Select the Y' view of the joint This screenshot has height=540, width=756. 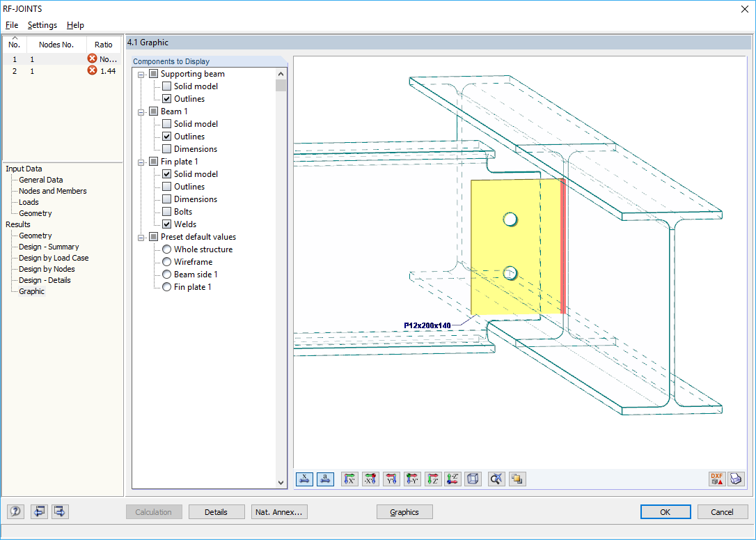click(391, 479)
